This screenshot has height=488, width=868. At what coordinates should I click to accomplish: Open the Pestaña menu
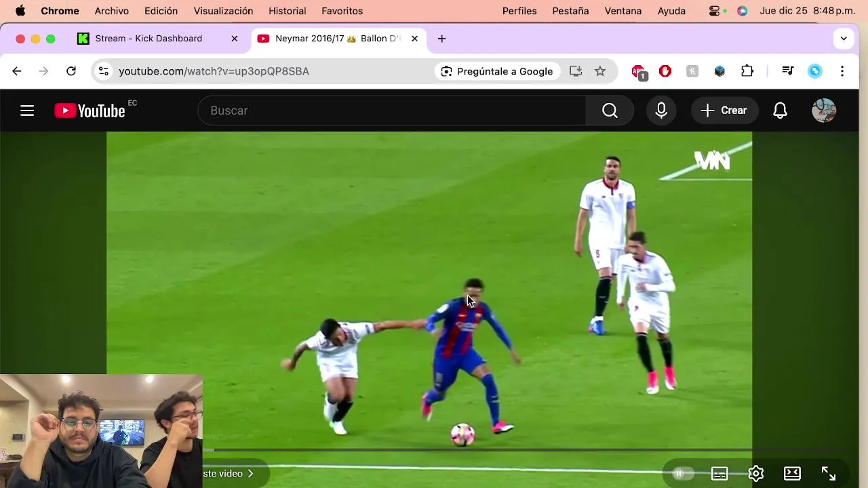[x=571, y=11]
